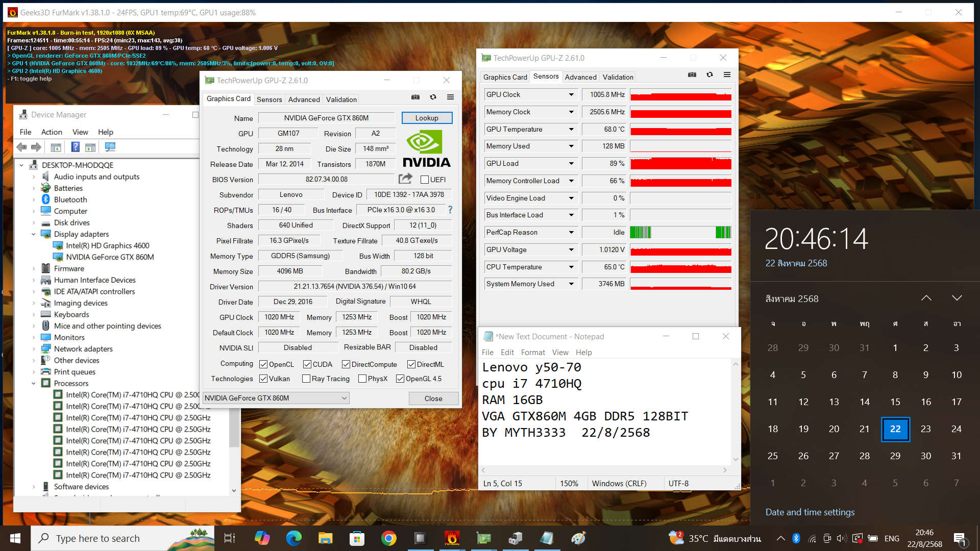Click Device Manager's scan for hardware icon
The width and height of the screenshot is (980, 551).
110,147
